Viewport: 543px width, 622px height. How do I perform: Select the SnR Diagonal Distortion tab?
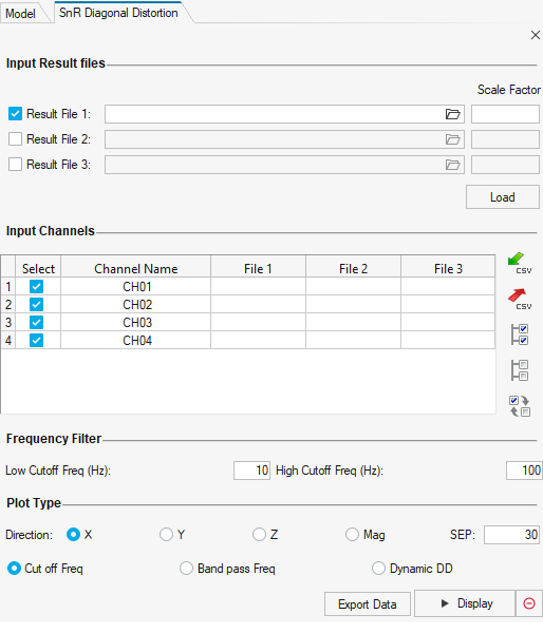(119, 13)
